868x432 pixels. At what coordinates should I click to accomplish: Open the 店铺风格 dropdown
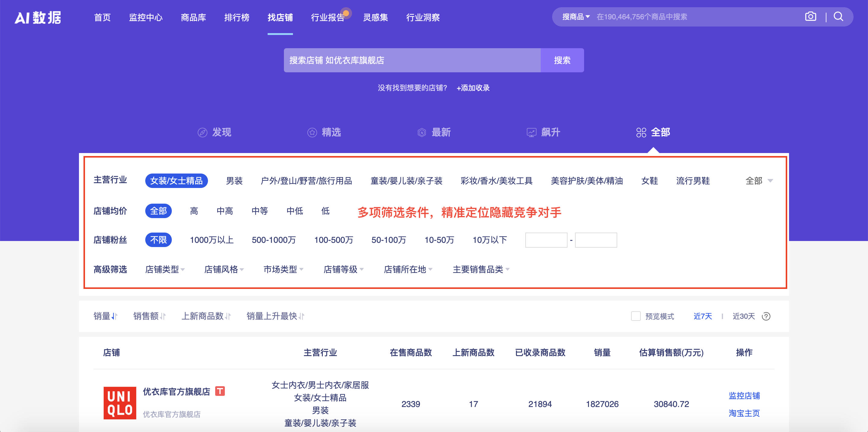[x=224, y=269]
